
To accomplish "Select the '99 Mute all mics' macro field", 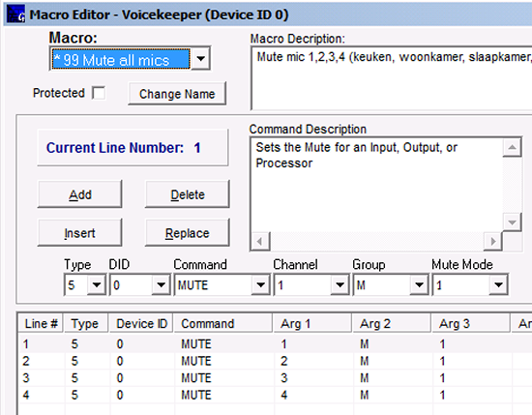I will pos(121,59).
